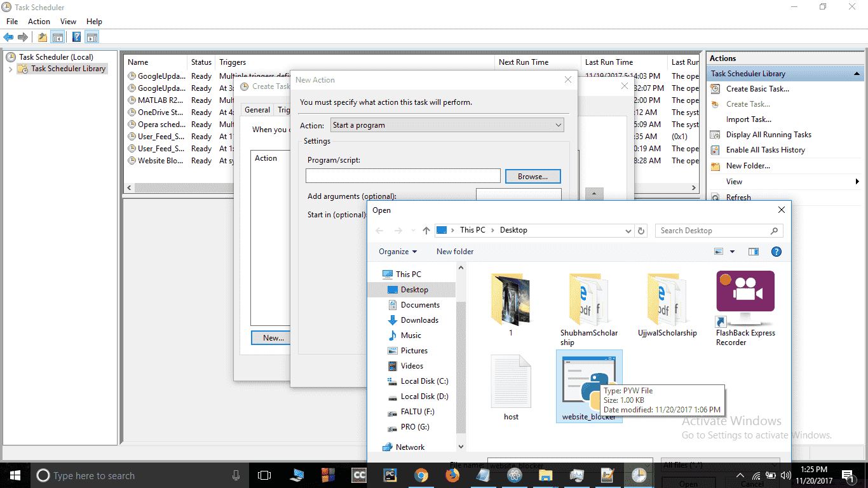Image resolution: width=868 pixels, height=488 pixels.
Task: Click the Up One Level folder toolbar icon
Action: click(43, 37)
